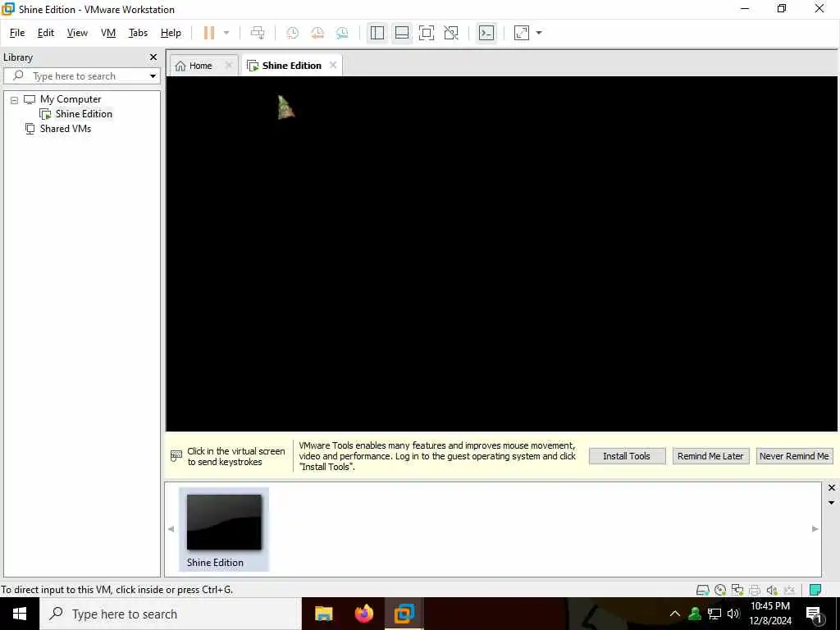This screenshot has height=630, width=840.
Task: Open the stretch guest dropdown arrow
Action: pyautogui.click(x=539, y=33)
